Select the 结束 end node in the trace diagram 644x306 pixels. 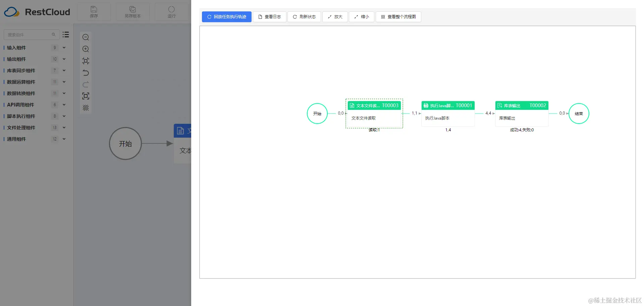[579, 114]
